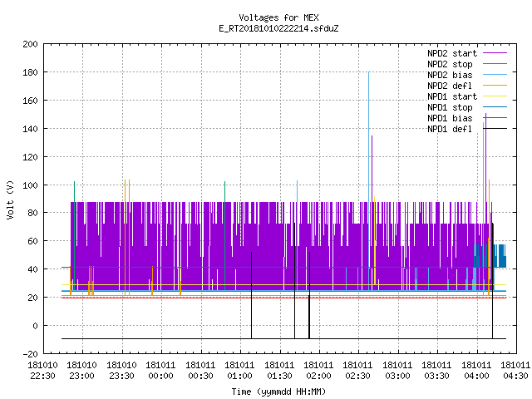Click the green NPD2 stop legend line

tap(495, 63)
